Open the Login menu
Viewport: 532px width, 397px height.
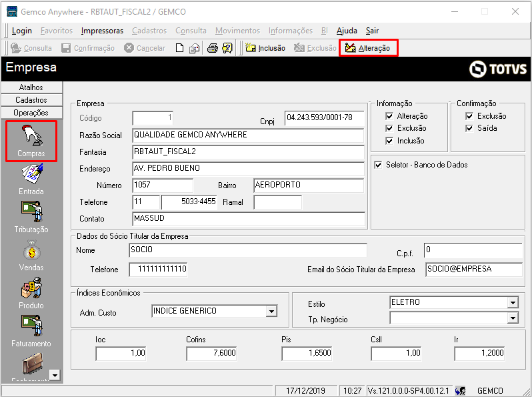click(22, 31)
